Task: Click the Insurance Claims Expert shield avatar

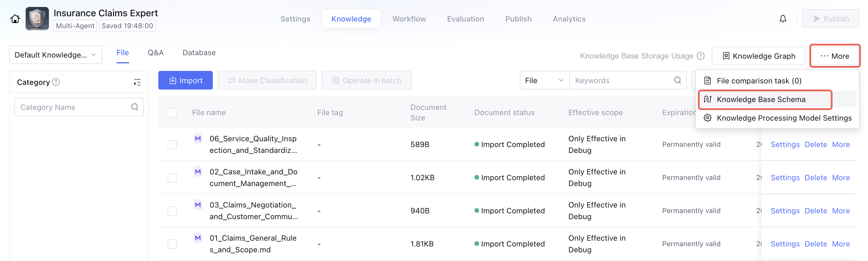Action: pyautogui.click(x=37, y=19)
